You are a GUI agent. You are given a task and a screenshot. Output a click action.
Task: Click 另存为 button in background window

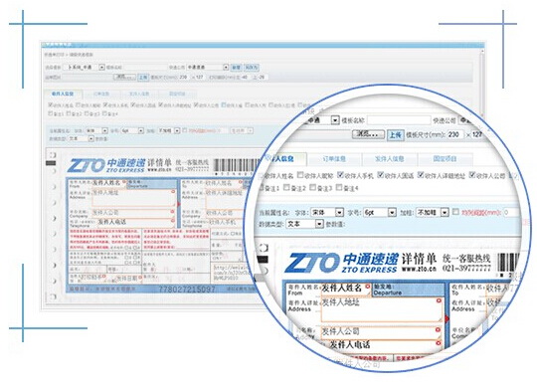click(251, 68)
